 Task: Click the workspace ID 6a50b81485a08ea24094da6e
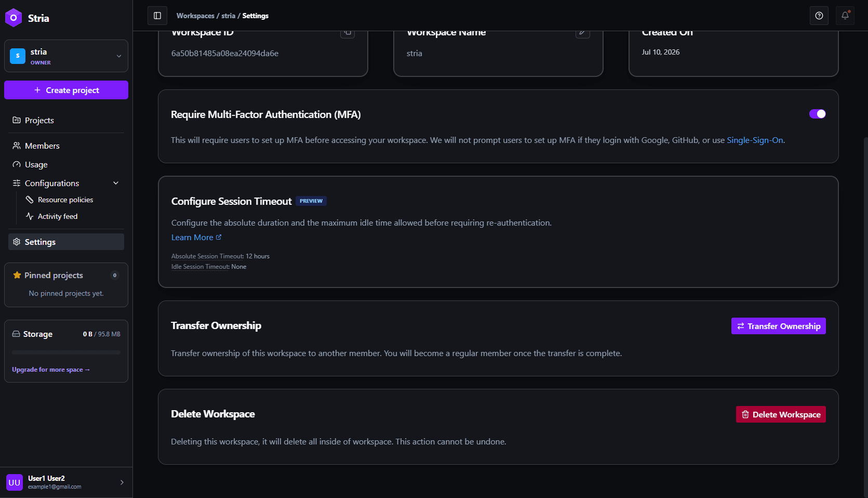click(225, 53)
